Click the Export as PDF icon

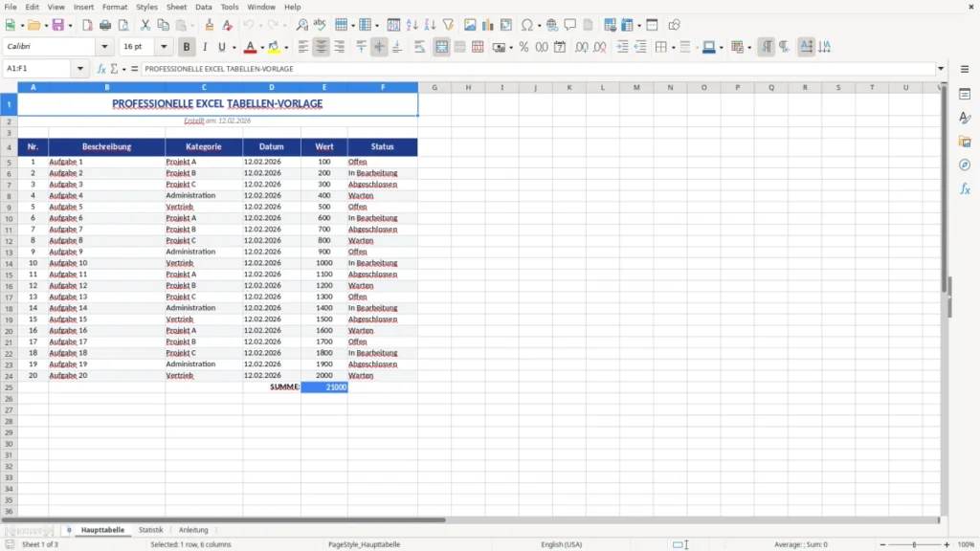tap(87, 25)
